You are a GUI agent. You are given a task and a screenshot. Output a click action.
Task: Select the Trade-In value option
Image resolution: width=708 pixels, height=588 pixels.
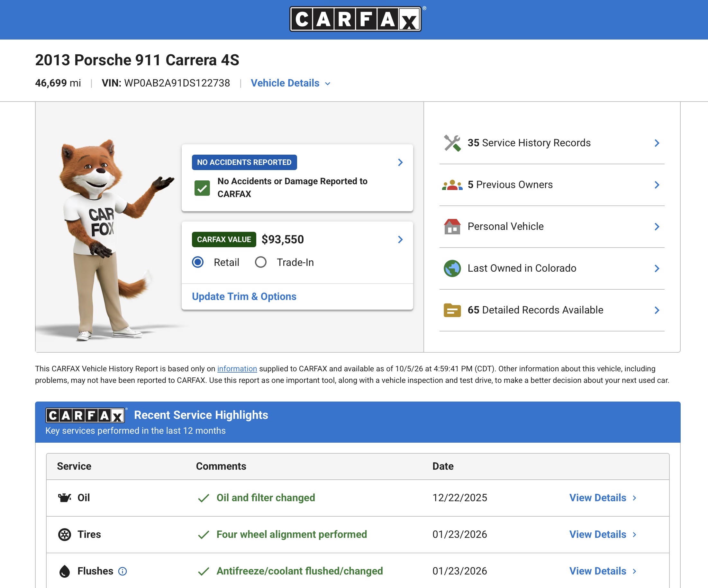pos(261,262)
